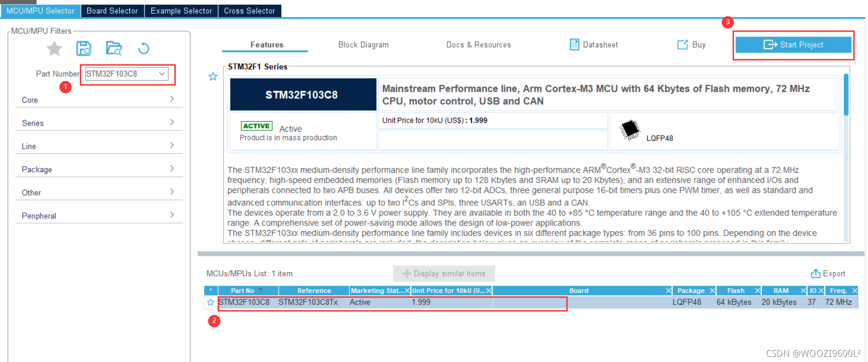Click the Datasheet document icon

[574, 45]
